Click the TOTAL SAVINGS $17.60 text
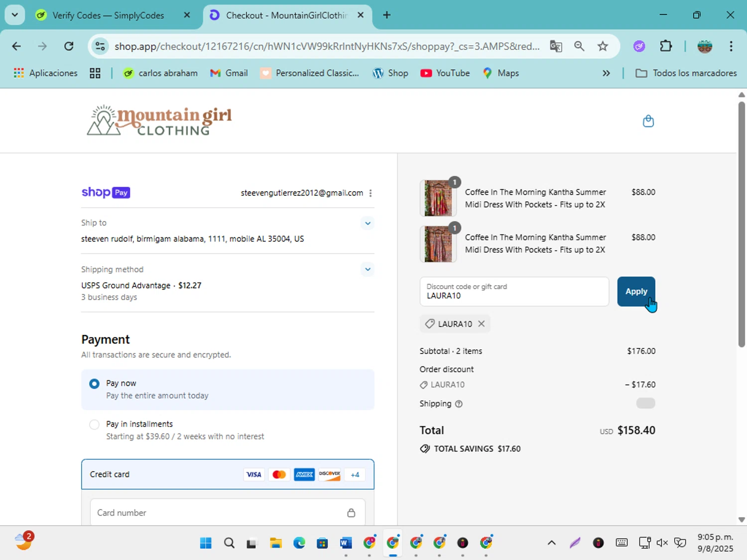This screenshot has width=747, height=560. [x=477, y=448]
